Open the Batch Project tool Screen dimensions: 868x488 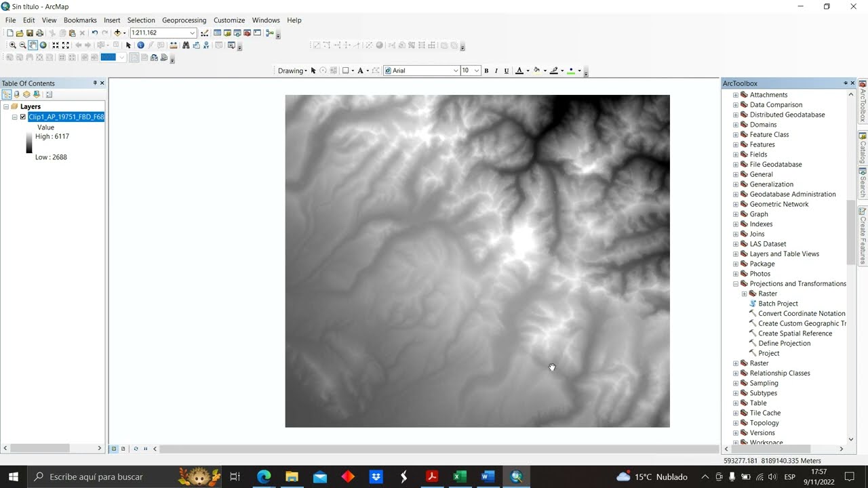tap(778, 304)
